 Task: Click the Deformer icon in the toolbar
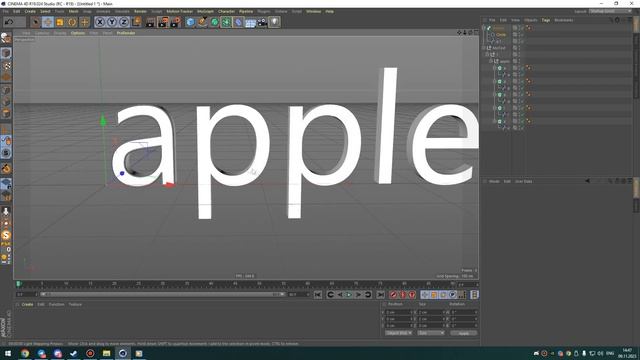pos(238,22)
